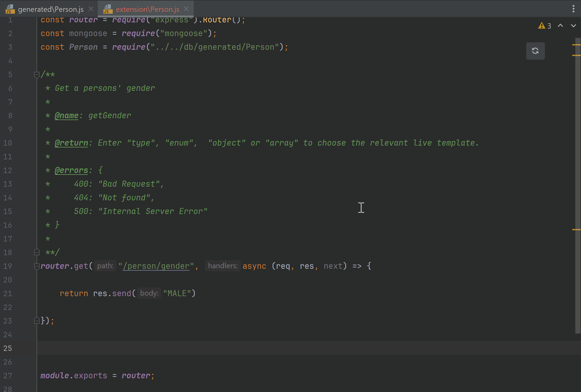Collapse the doc comment at line 5
581x392 pixels.
(37, 74)
